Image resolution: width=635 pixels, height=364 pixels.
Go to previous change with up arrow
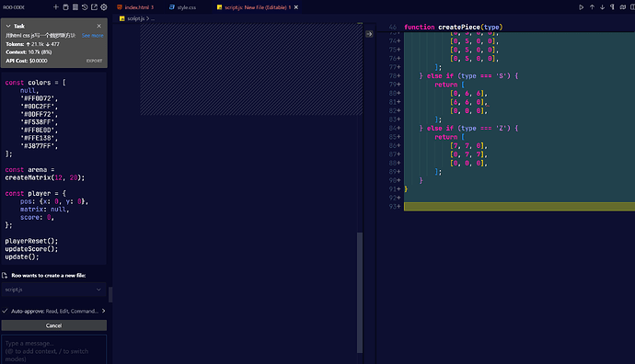click(x=592, y=7)
